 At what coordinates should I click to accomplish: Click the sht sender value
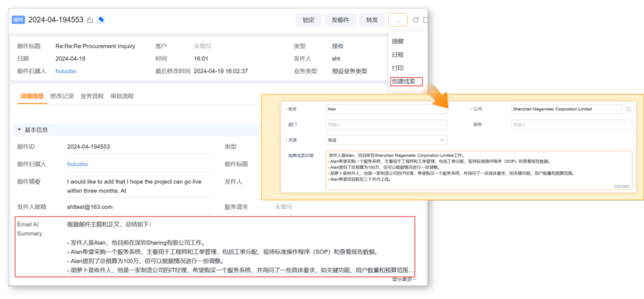click(336, 59)
